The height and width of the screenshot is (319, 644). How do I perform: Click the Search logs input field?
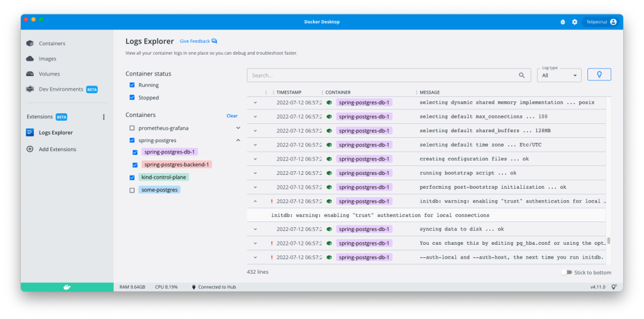tap(389, 76)
